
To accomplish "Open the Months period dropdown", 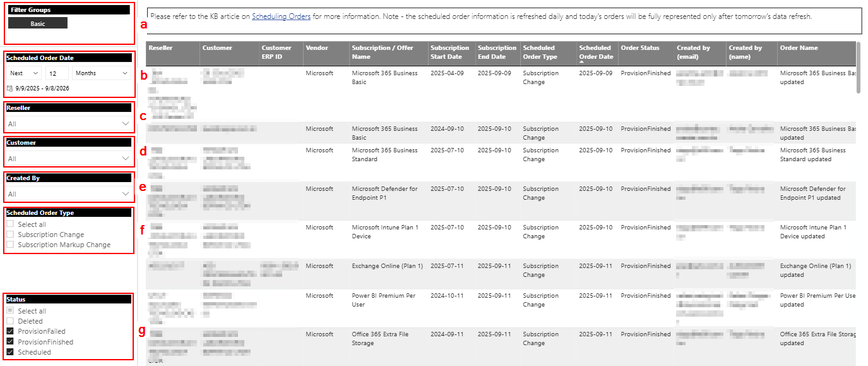I will 102,73.
